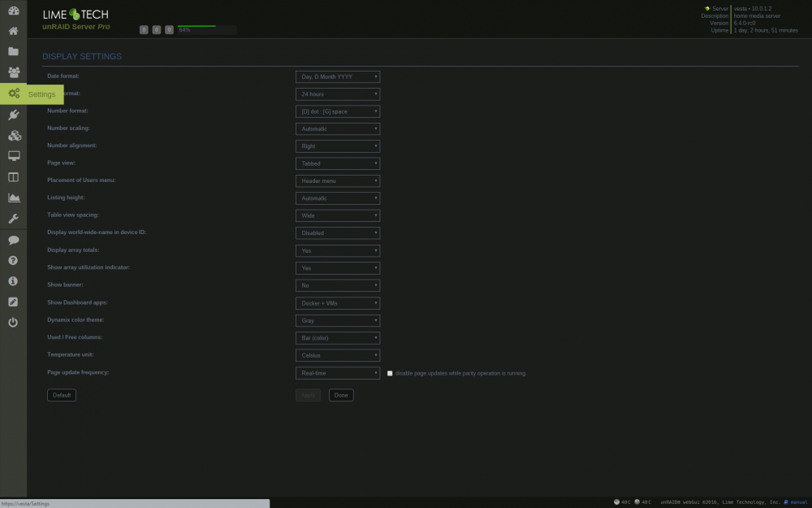812x508 pixels.
Task: Click the green server status icon
Action: click(x=707, y=9)
